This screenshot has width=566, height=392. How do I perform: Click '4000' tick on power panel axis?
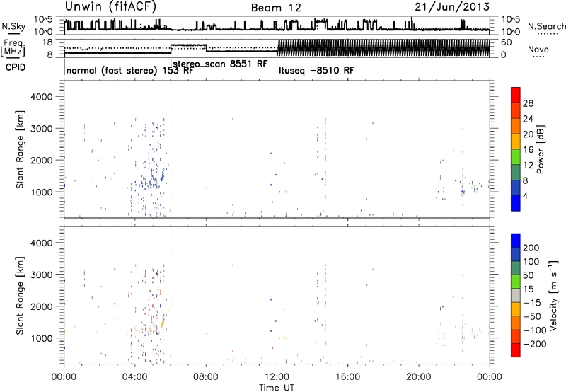tap(41, 97)
